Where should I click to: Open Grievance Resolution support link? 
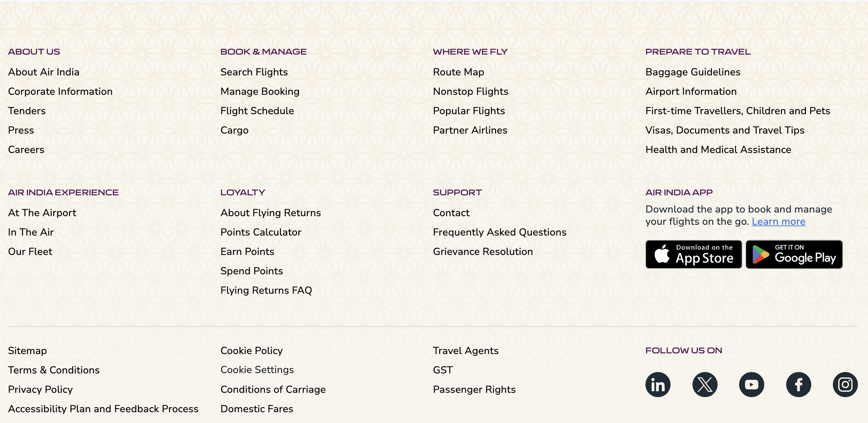[482, 252]
